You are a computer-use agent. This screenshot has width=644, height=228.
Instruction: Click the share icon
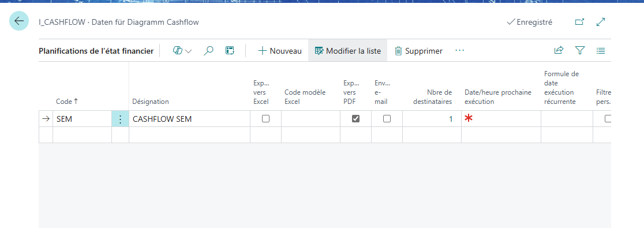[559, 51]
